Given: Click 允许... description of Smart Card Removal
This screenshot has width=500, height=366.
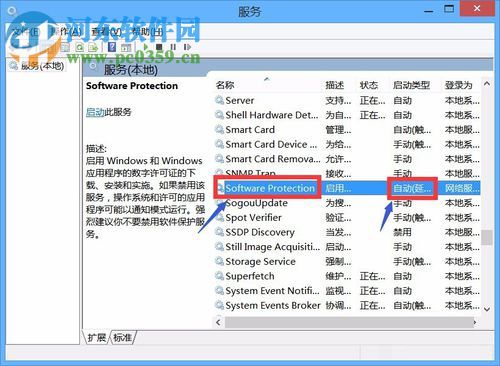Looking at the screenshot, I should point(338,159).
